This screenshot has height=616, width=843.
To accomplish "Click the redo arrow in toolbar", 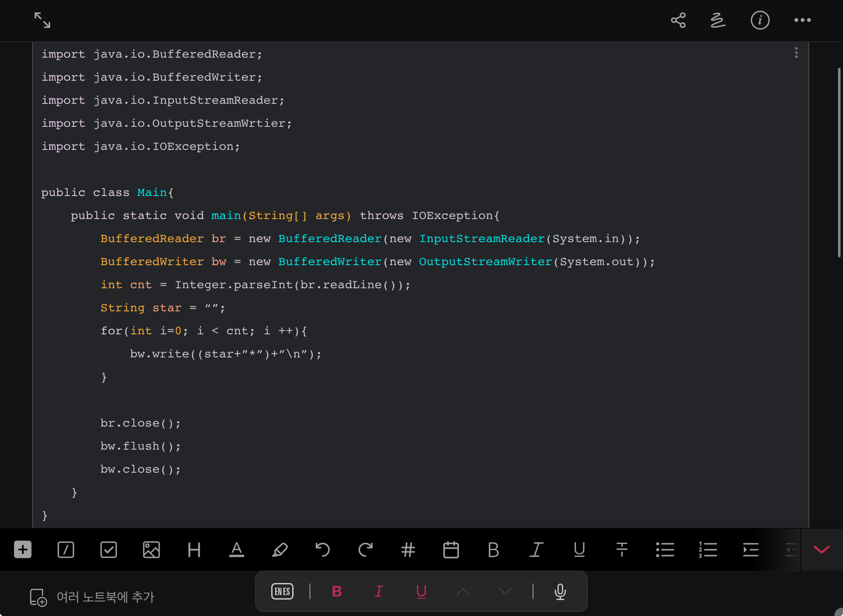I will tap(365, 550).
